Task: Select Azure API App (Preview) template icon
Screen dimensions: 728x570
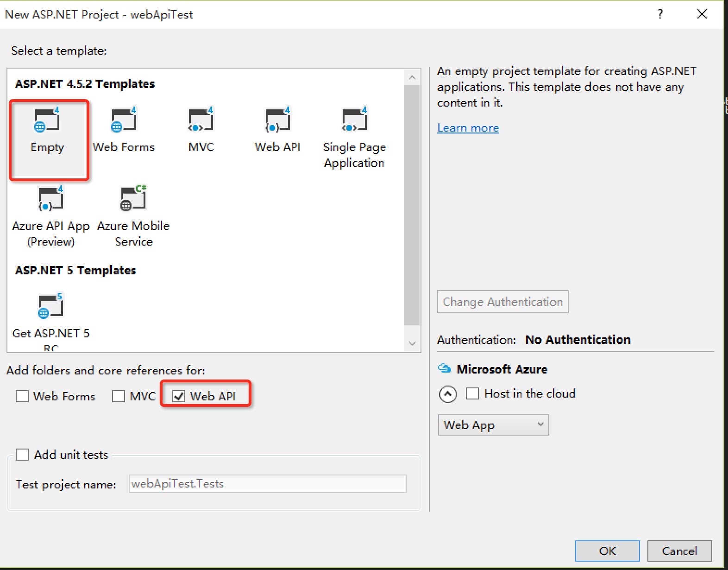Action: [x=51, y=198]
